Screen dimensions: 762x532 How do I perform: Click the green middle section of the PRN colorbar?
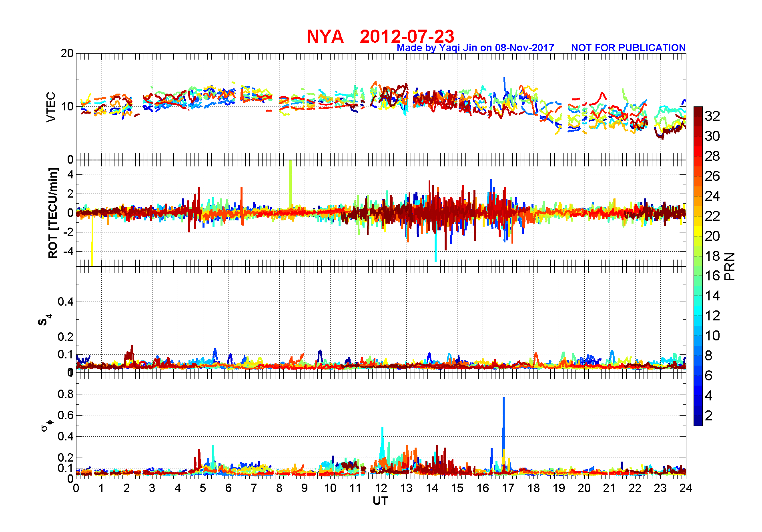698,271
